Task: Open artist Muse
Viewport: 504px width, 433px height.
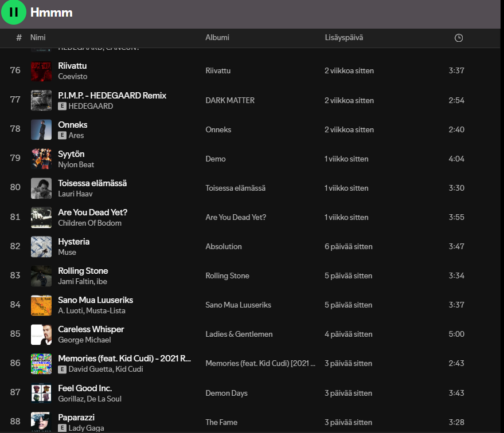Action: (67, 252)
